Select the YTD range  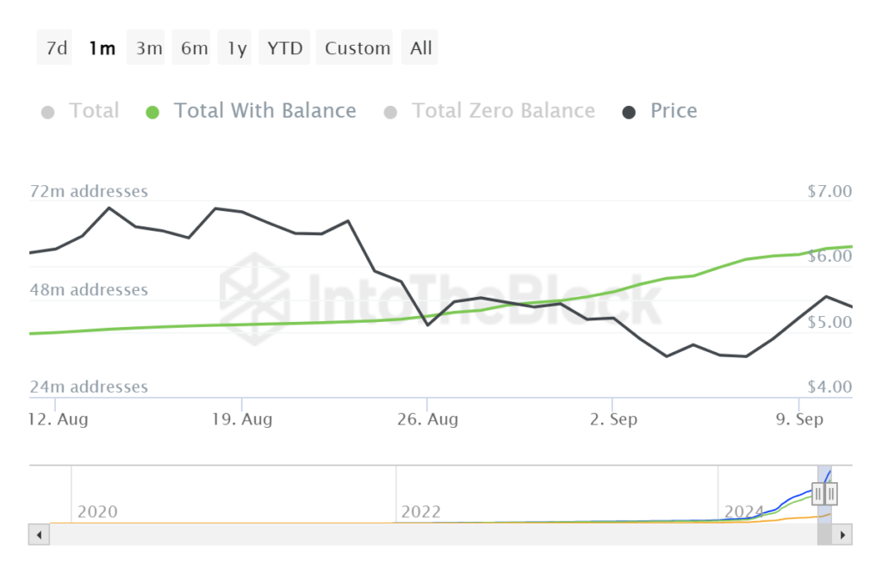[x=284, y=48]
